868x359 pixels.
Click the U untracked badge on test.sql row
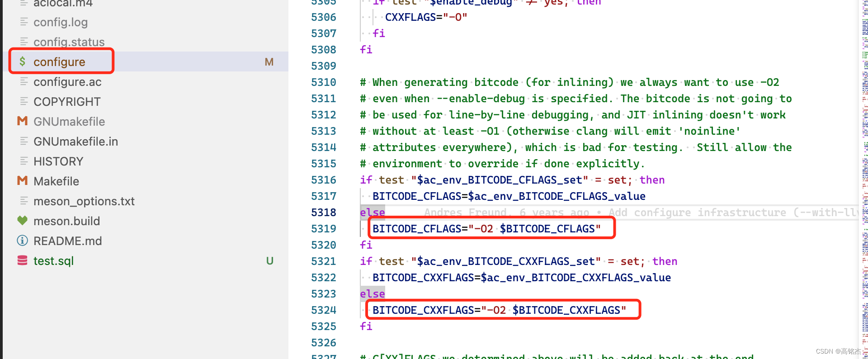[x=269, y=261]
